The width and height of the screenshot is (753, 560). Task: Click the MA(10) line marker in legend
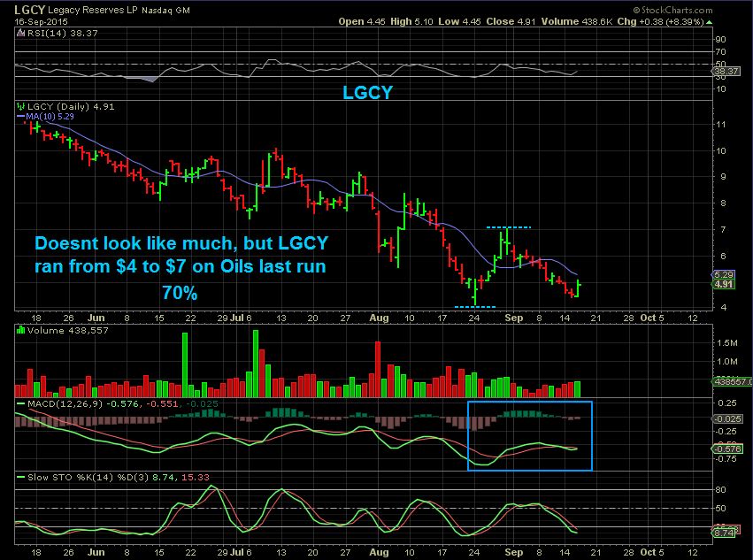(20, 116)
